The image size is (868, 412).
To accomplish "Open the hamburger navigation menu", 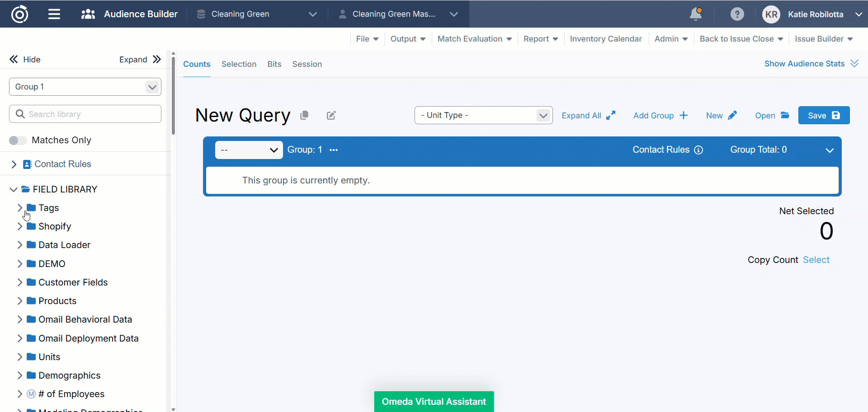I will point(54,14).
